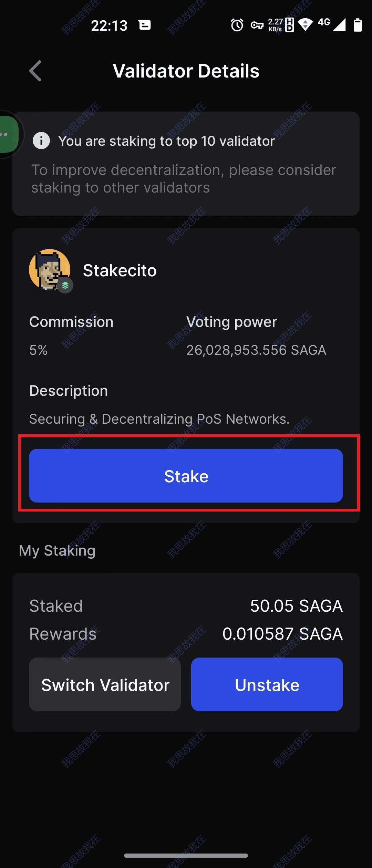Tap the Securing & Decentralizing PoS Networks description
Image resolution: width=372 pixels, height=868 pixels.
(x=159, y=419)
